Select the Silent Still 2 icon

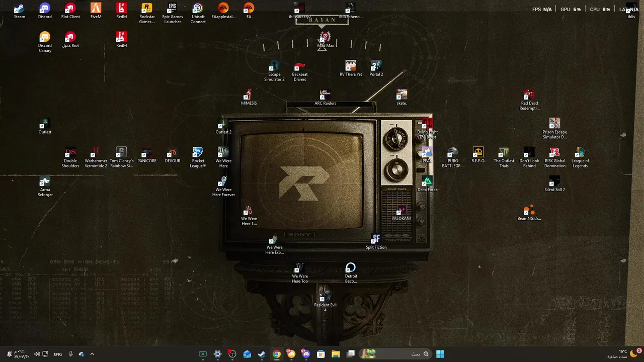click(554, 184)
